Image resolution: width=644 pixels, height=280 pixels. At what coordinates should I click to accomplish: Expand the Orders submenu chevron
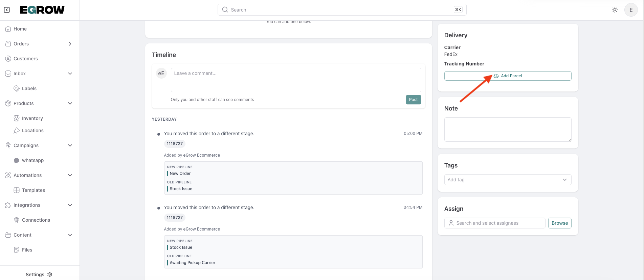(x=70, y=44)
